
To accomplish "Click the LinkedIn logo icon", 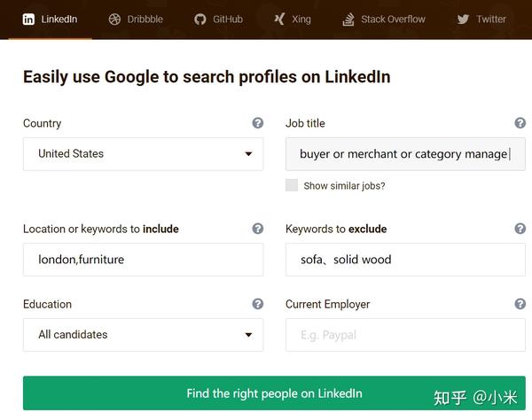I will (28, 19).
